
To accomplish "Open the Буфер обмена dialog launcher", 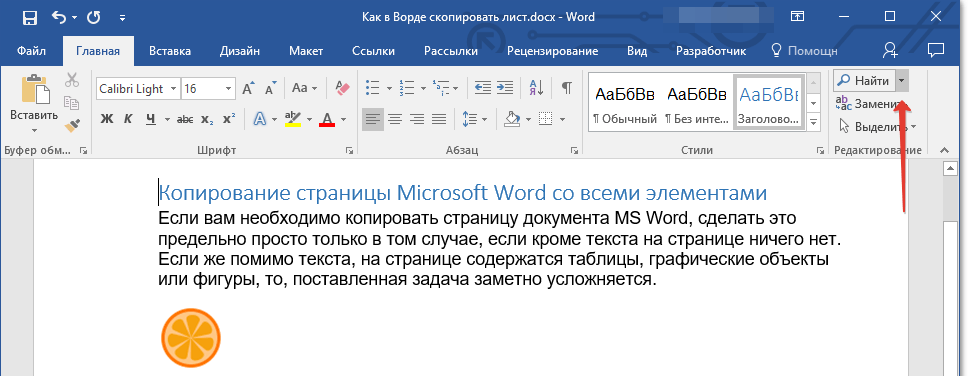I will tap(83, 150).
